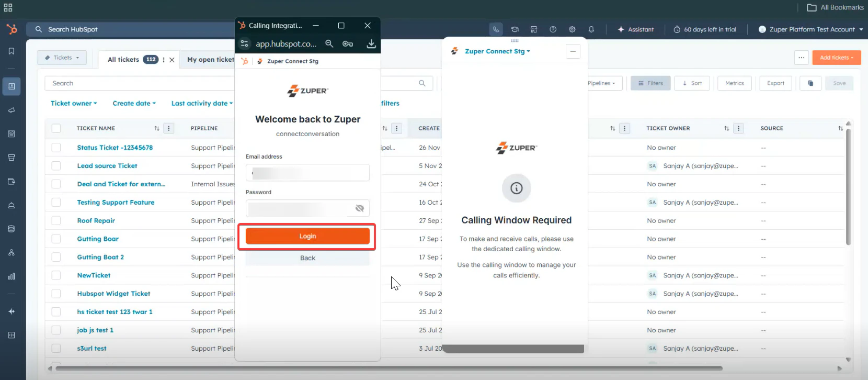Click the info circle in Calling Window Required panel
The image size is (868, 380).
tap(517, 188)
